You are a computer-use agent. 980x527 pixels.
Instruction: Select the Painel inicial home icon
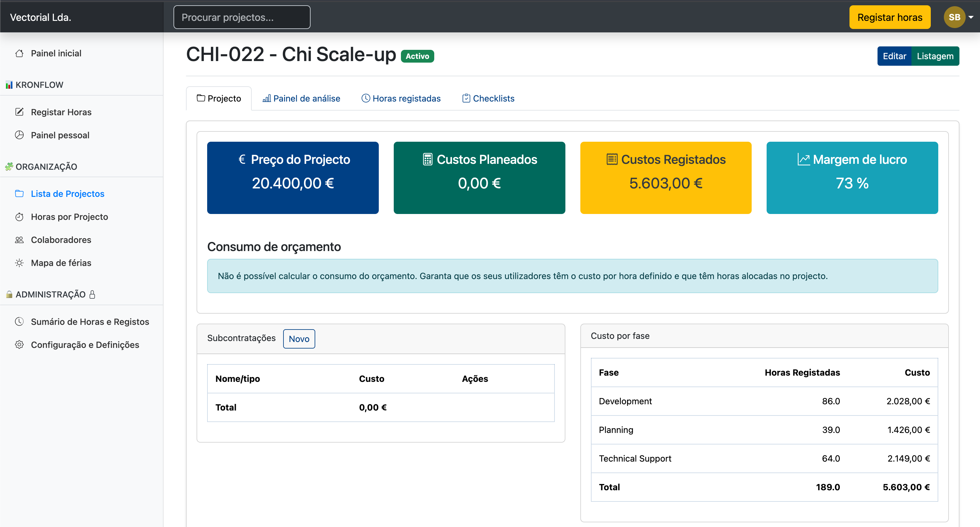20,53
